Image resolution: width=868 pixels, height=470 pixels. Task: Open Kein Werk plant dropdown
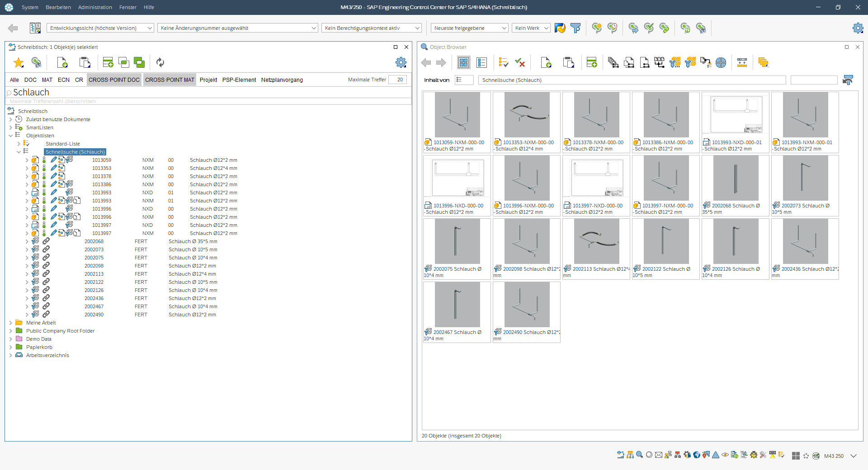pos(531,28)
